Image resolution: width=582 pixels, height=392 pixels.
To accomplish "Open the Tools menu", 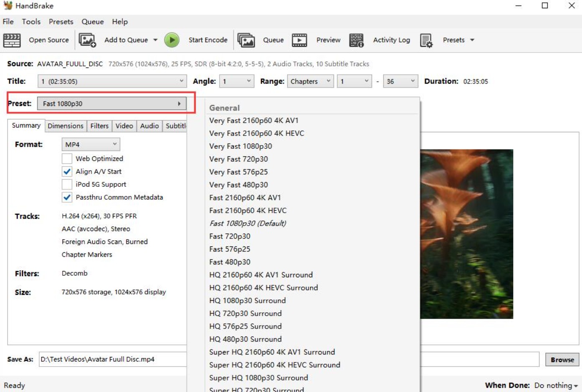I will click(x=31, y=21).
